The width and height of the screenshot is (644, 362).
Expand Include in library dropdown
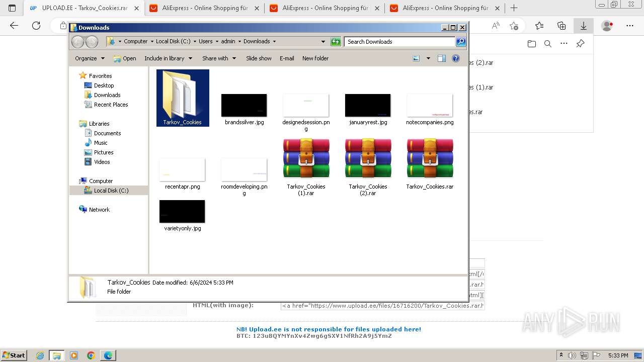point(168,58)
